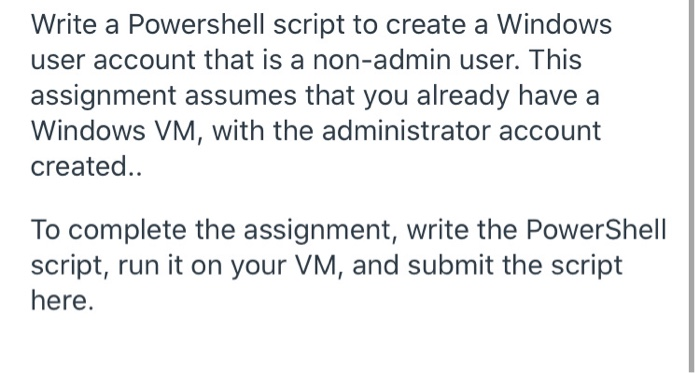Click the word "account" after "user"
This screenshot has width=700, height=373.
click(x=144, y=60)
